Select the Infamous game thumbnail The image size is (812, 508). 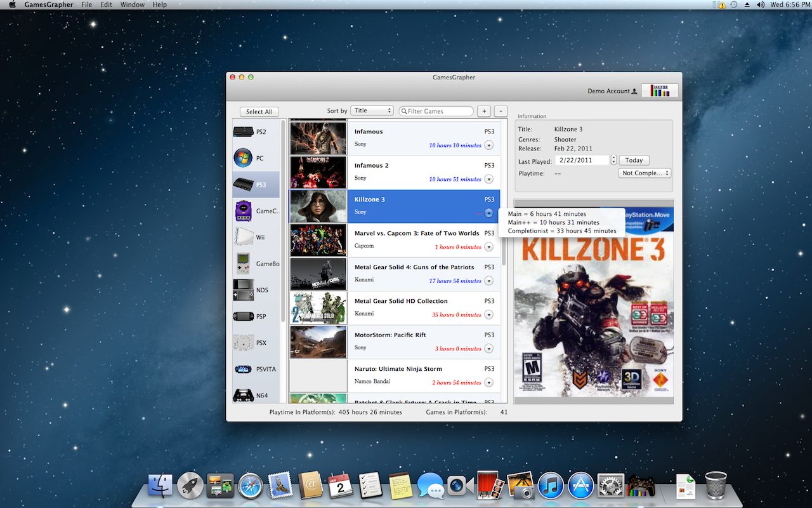[318, 138]
